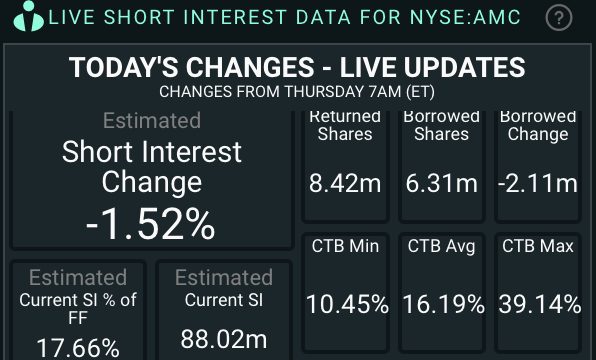Click the -1.52% short interest value

151,224
